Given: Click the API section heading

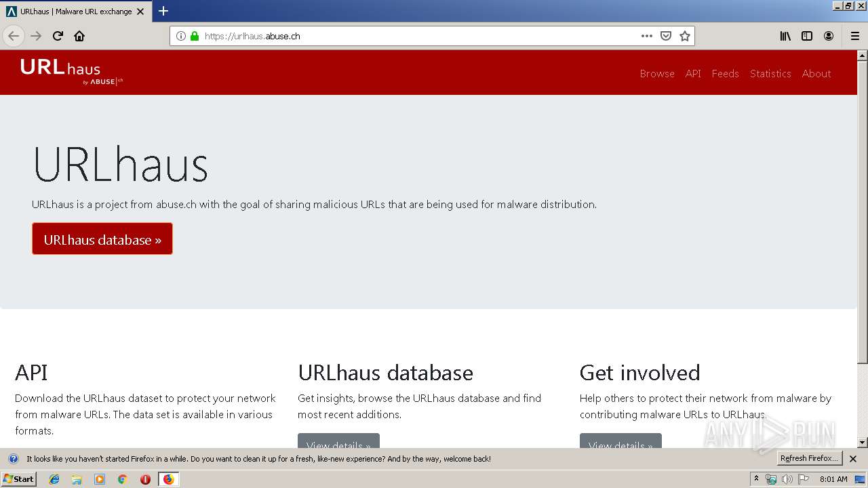Looking at the screenshot, I should point(31,372).
